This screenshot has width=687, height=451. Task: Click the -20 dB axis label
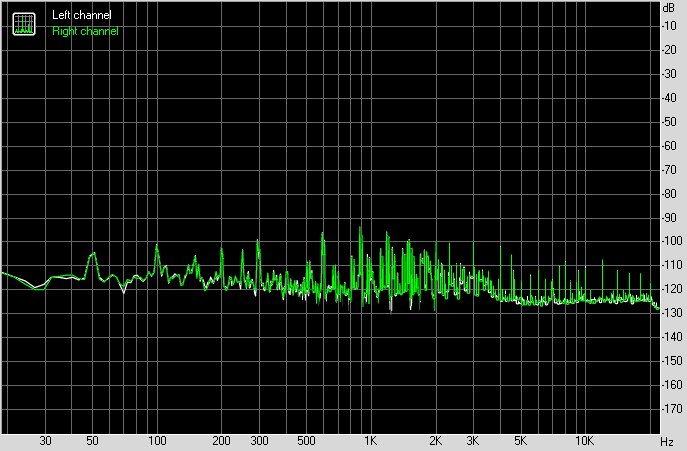tap(669, 50)
